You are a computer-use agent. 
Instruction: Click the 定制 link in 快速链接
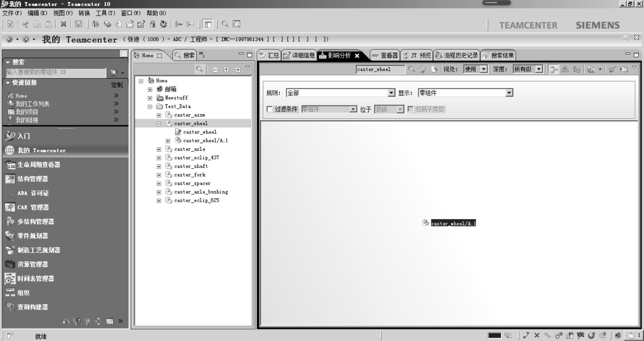click(116, 85)
